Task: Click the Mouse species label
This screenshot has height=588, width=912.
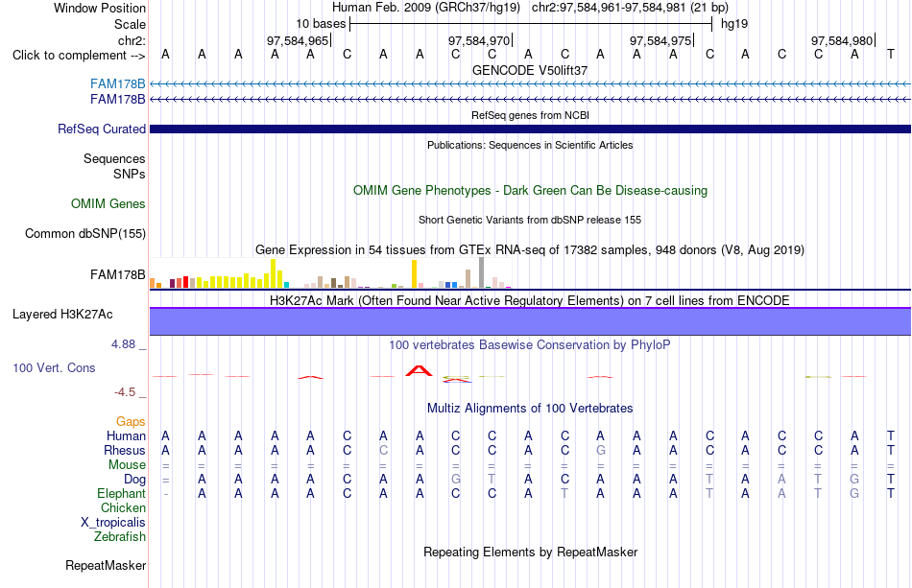Action: pyautogui.click(x=127, y=465)
